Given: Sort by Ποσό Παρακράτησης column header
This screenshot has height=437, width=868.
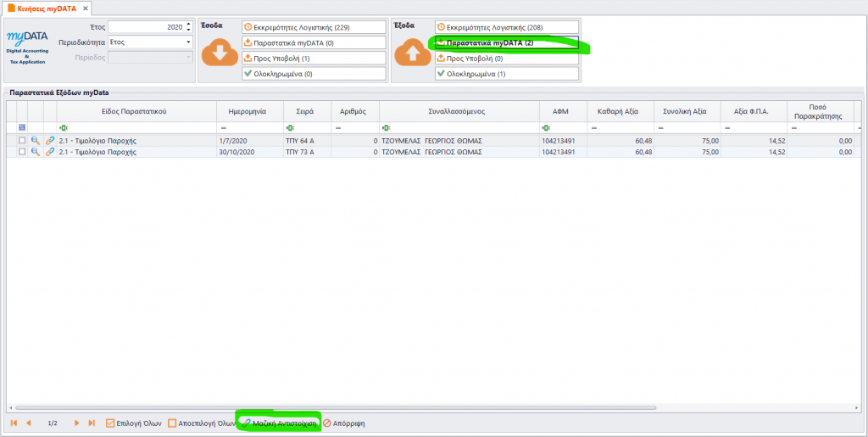Looking at the screenshot, I should coord(821,111).
